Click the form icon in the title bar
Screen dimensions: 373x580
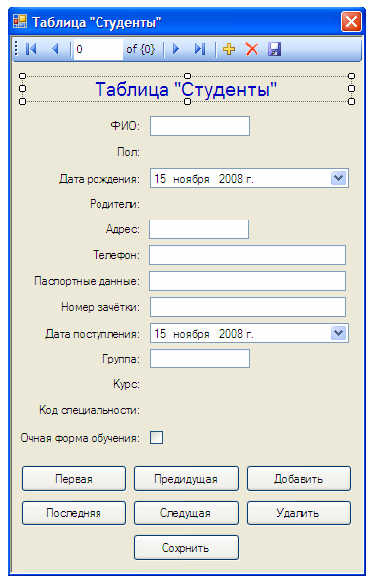[20, 21]
